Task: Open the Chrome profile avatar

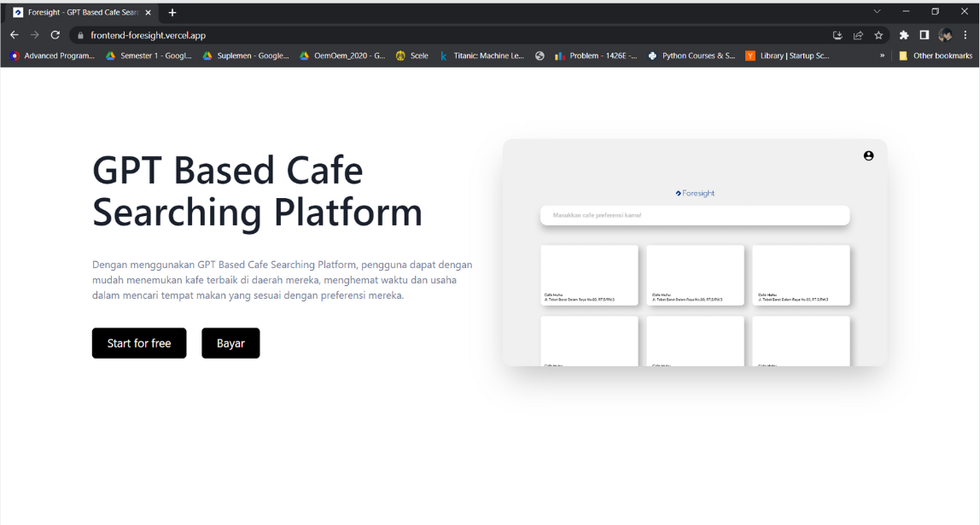Action: (x=945, y=35)
